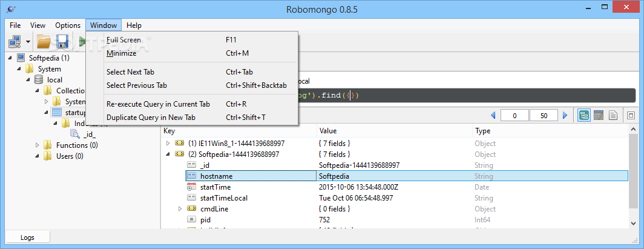Click the limit value field showing 50
Viewport: 644px width, 249px height.
pos(544,116)
